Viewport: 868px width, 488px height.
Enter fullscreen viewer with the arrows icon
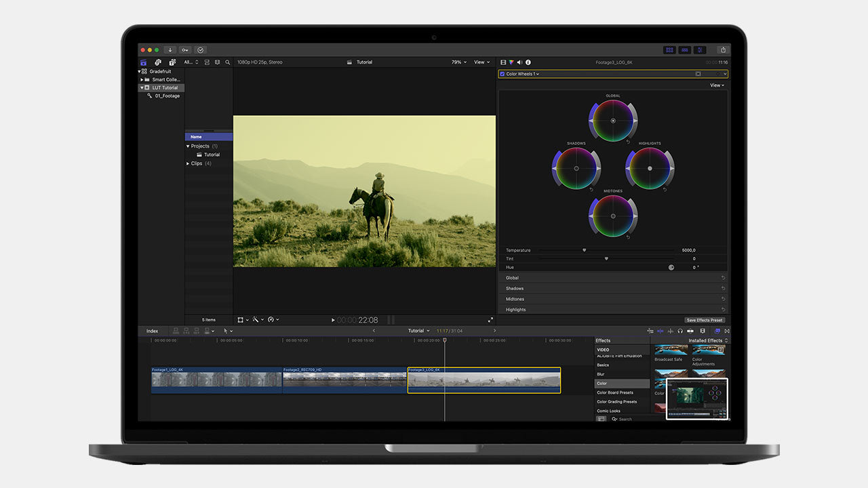(490, 320)
